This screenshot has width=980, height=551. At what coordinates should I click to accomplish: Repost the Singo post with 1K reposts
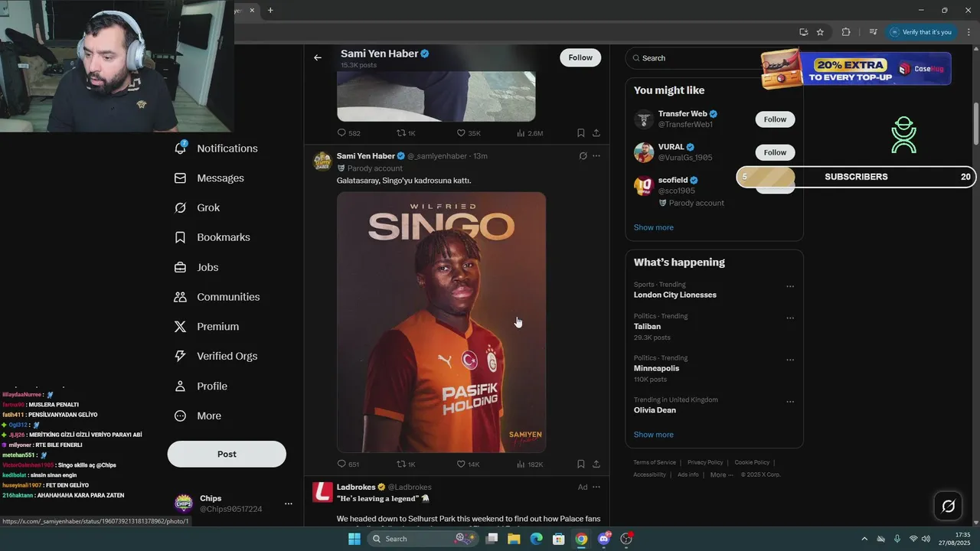pyautogui.click(x=406, y=465)
